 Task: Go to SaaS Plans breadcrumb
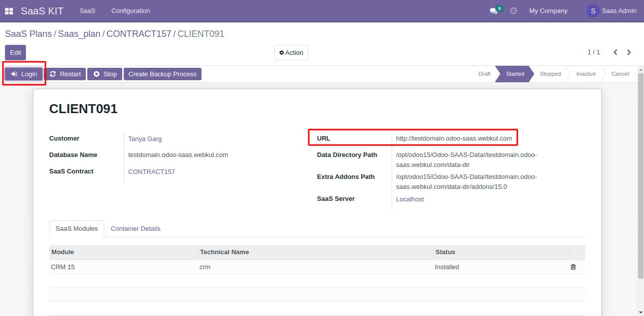(x=28, y=34)
